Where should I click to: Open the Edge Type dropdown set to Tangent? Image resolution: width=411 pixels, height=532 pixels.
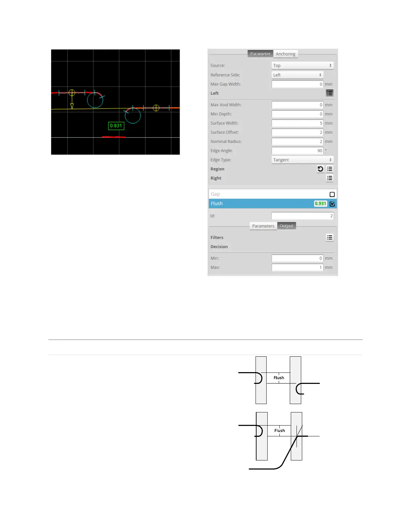pos(303,160)
